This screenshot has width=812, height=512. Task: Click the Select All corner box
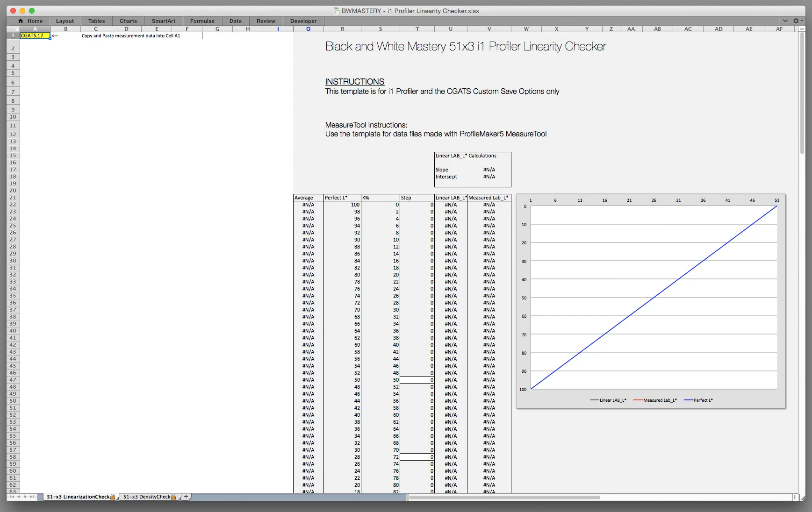(13, 29)
